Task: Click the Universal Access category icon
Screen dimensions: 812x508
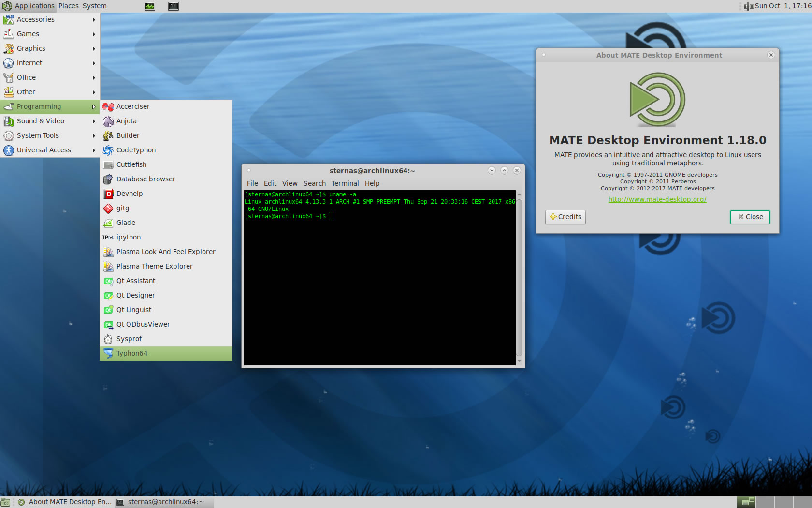Action: click(x=9, y=150)
